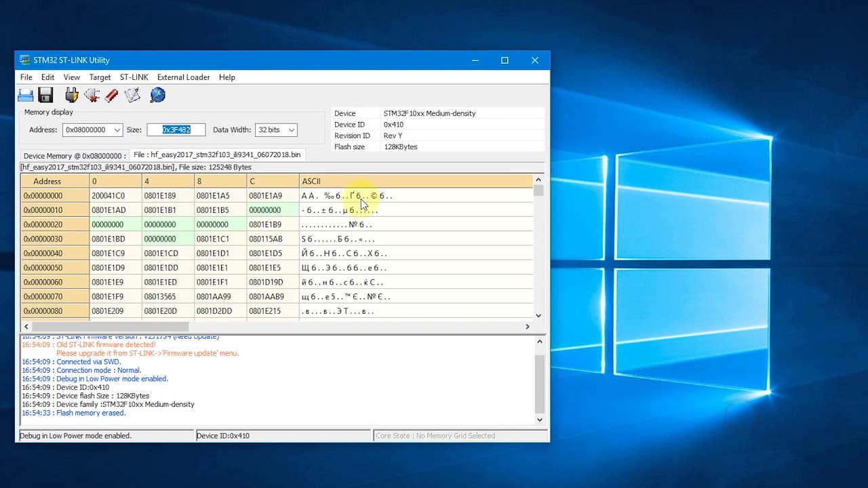Click Disconnect from target icon
This screenshot has height=488, width=868.
click(92, 95)
